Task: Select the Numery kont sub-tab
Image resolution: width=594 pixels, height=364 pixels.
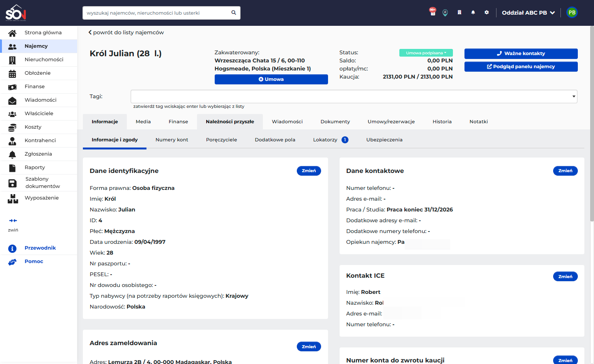Action: [172, 140]
